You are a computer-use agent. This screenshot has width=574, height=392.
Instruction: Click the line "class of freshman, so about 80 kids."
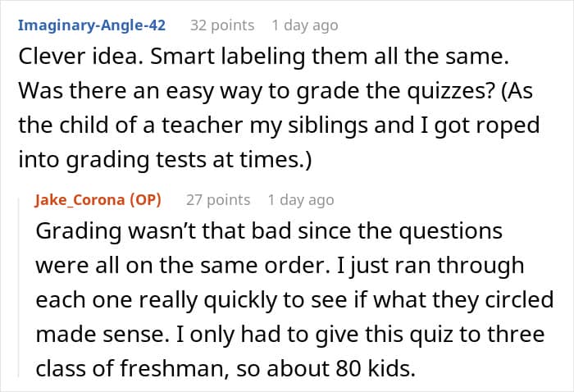(225, 368)
